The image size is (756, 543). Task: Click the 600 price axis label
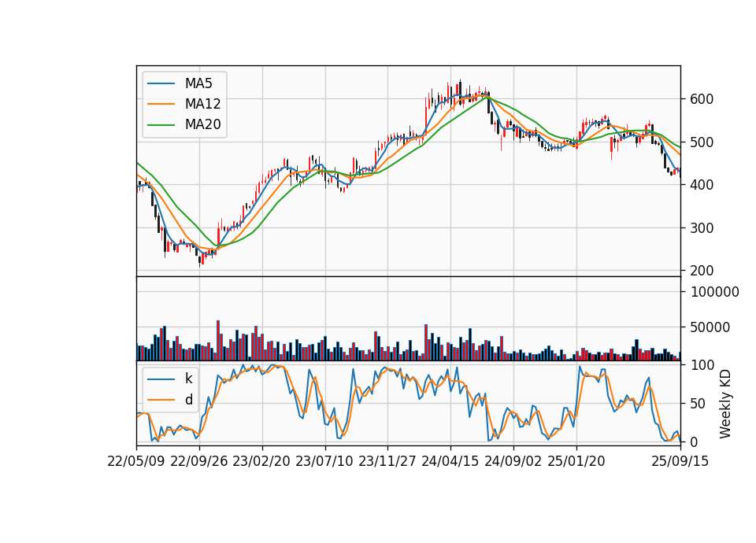(702, 99)
